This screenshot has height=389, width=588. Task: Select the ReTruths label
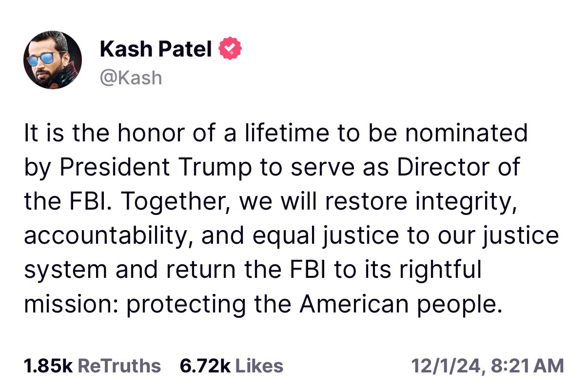[x=119, y=366]
